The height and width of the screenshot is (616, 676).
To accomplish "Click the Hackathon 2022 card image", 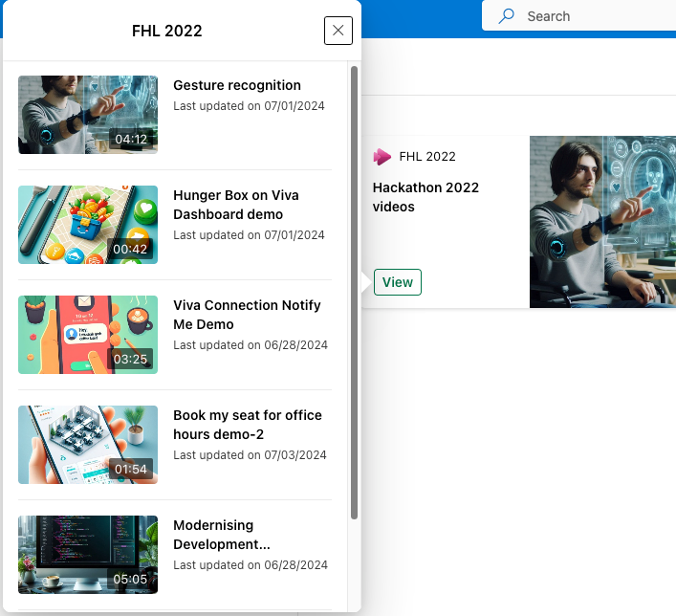I will pos(602,222).
